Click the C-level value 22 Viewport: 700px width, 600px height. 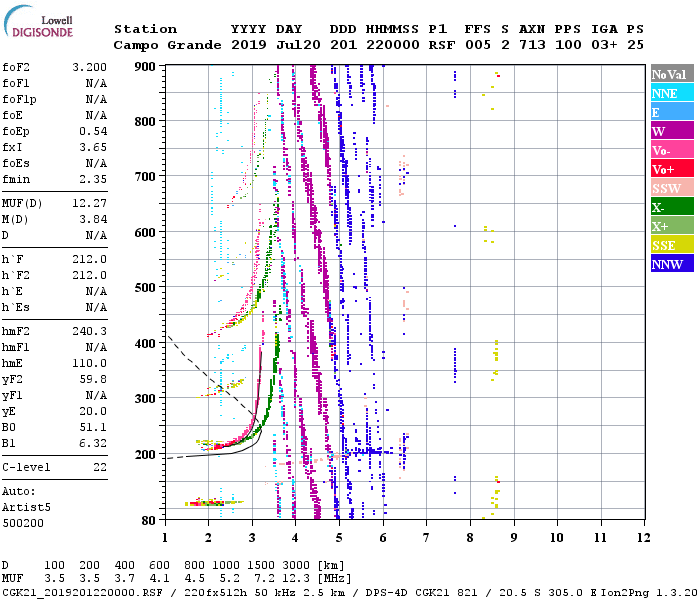point(100,467)
